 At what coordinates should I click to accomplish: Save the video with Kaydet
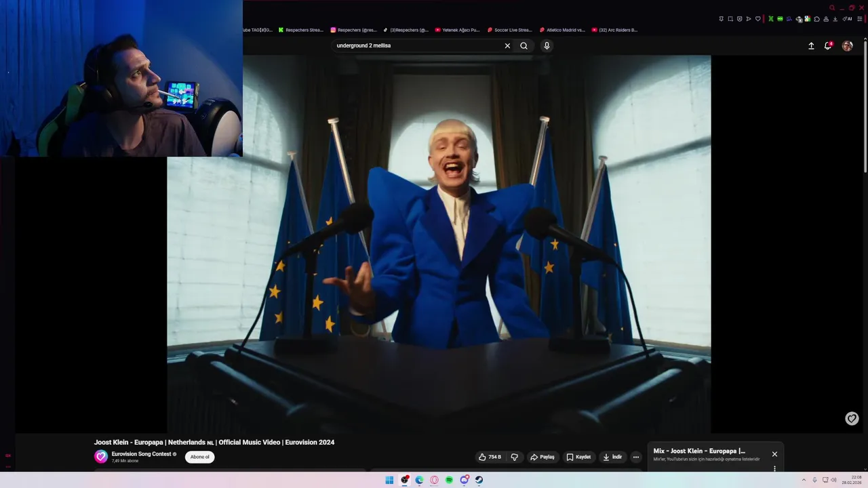click(x=579, y=457)
